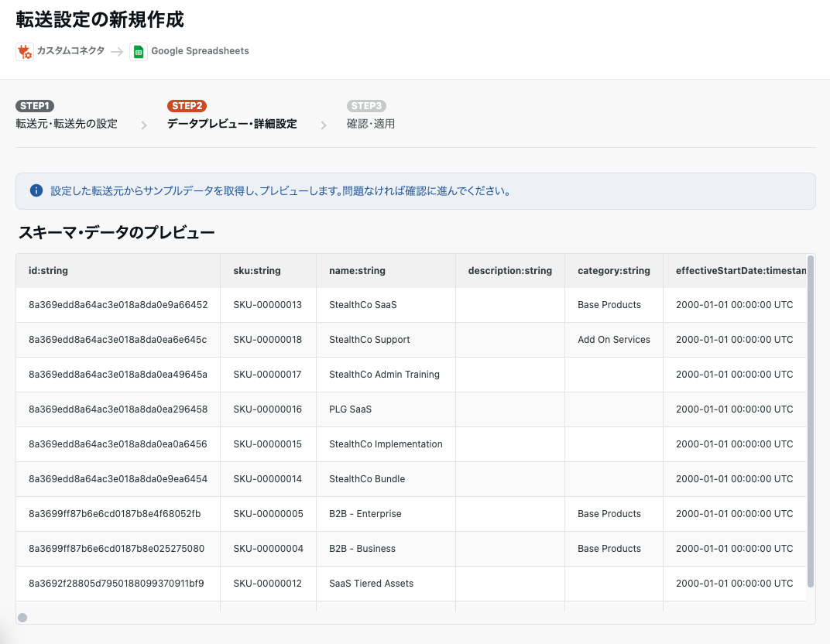Click the vertical scrollbar of preview table
This screenshot has height=644, width=830.
[x=811, y=421]
